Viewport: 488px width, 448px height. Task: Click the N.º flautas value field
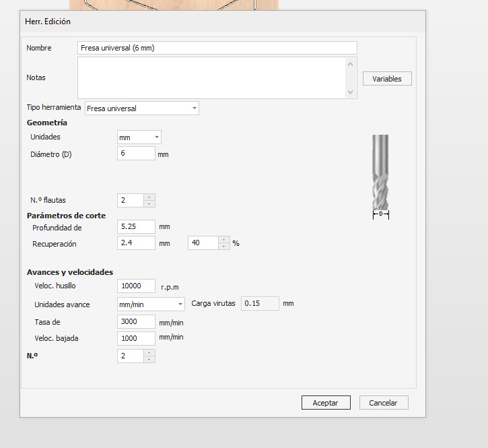coord(131,200)
